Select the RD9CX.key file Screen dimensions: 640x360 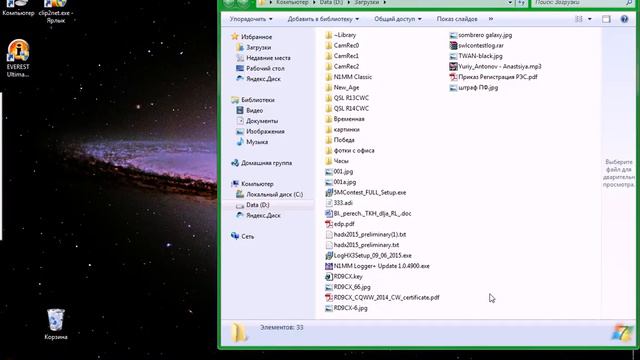(x=344, y=277)
